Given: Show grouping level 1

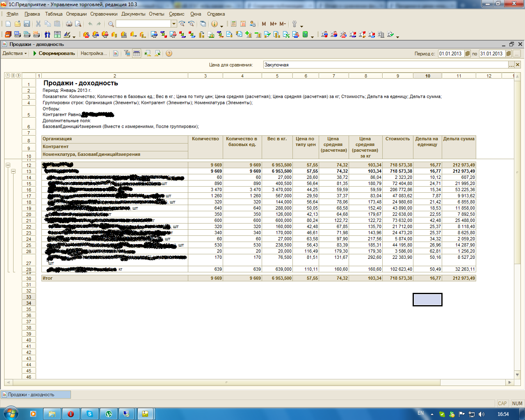Looking at the screenshot, I should (x=8, y=75).
